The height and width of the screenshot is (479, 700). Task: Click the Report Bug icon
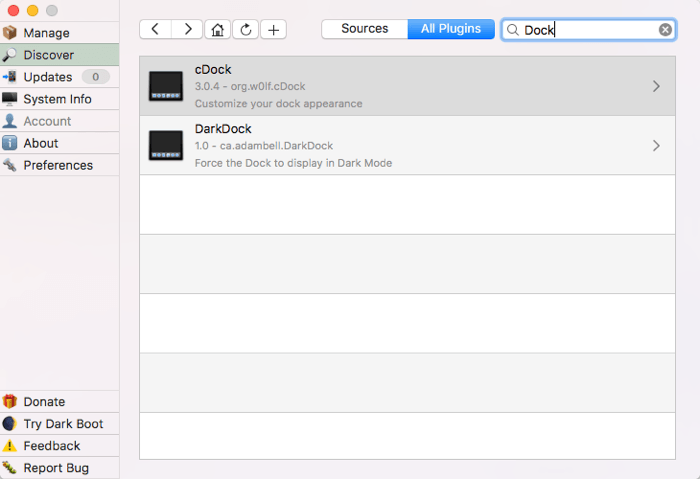point(9,467)
